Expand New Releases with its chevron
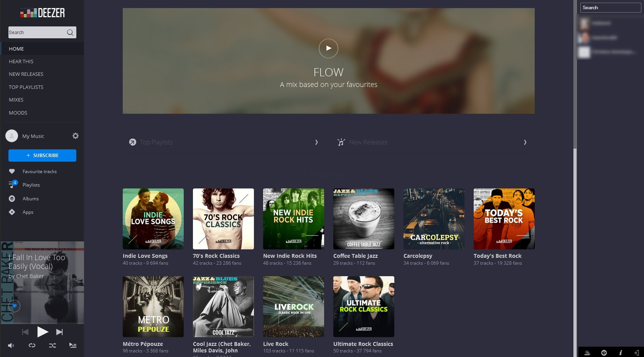Viewport: 644px width, 357px height. pos(525,142)
